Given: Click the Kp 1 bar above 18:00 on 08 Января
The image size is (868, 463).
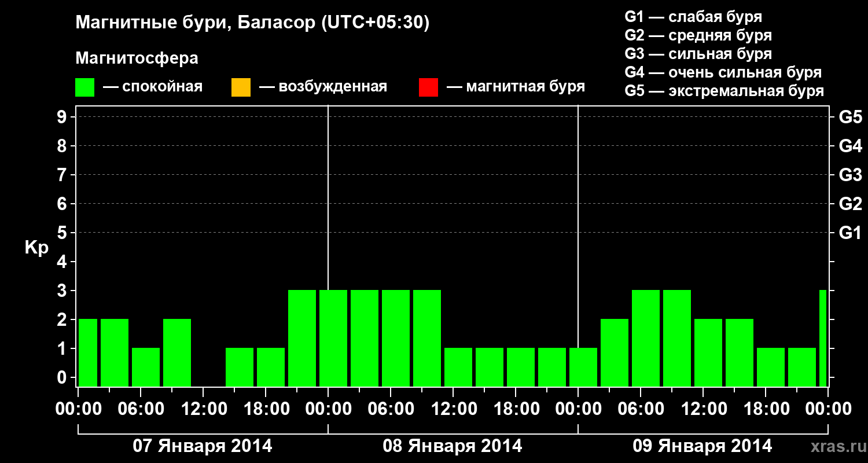Looking at the screenshot, I should [x=521, y=367].
